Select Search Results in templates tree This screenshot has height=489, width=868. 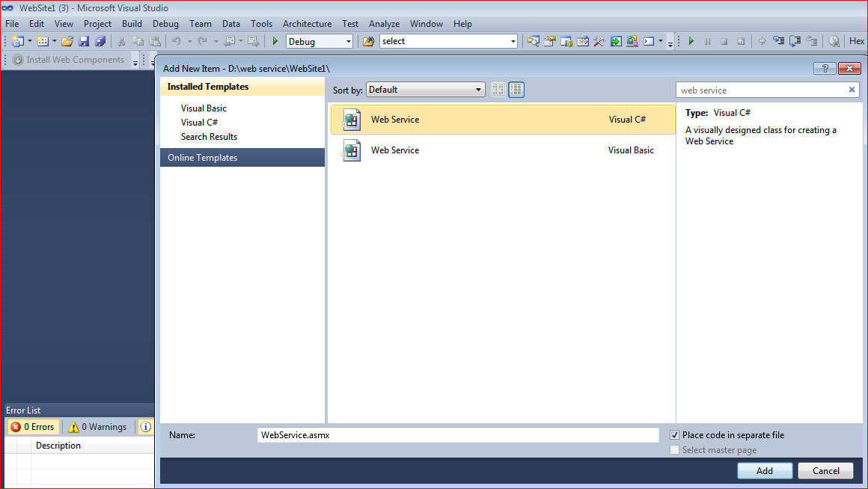pyautogui.click(x=209, y=137)
